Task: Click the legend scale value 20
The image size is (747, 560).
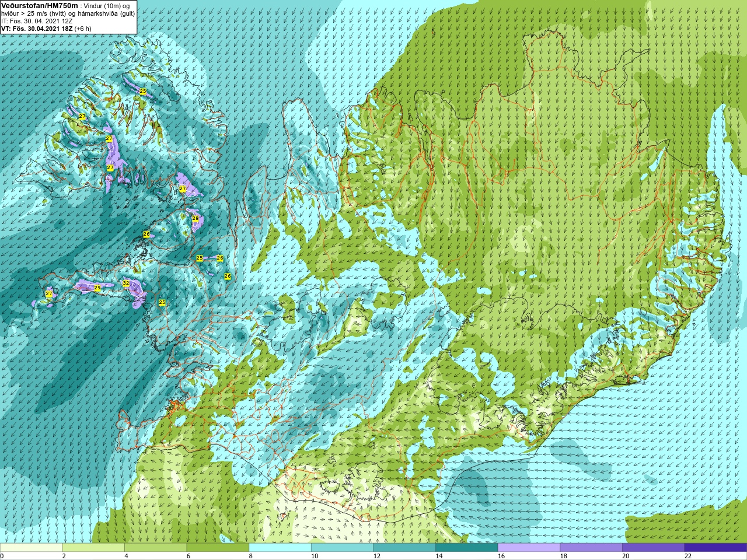Action: [x=626, y=556]
